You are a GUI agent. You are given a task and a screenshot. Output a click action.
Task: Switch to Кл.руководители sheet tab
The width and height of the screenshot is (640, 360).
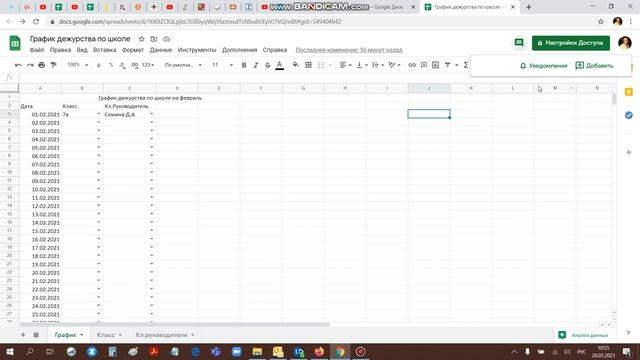[164, 335]
